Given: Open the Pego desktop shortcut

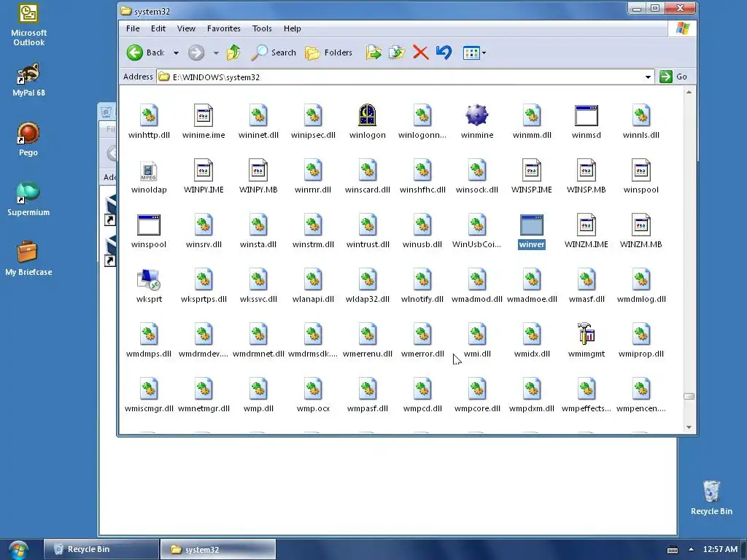Looking at the screenshot, I should (28, 139).
